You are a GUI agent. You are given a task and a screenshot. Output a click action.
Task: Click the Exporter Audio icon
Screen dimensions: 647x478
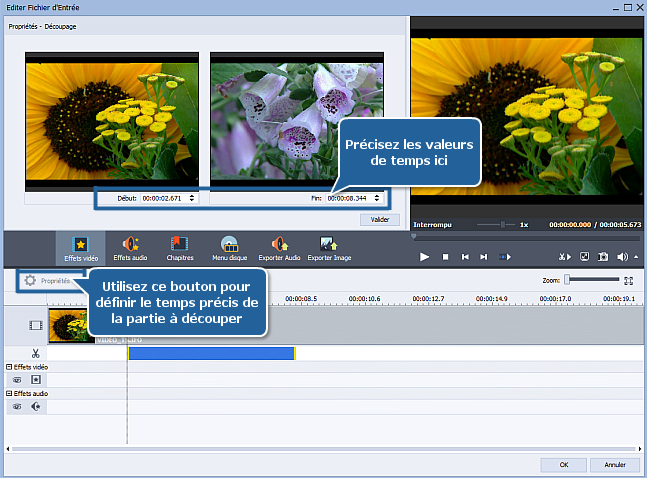pos(279,248)
